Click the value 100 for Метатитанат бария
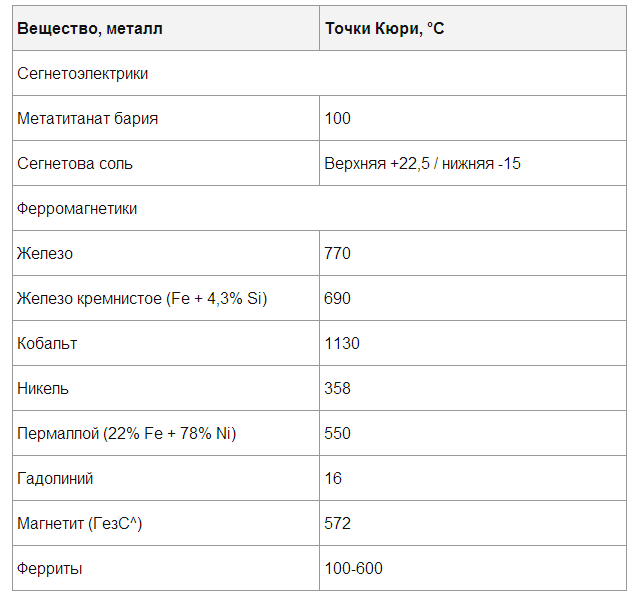Image resolution: width=637 pixels, height=607 pixels. click(338, 119)
